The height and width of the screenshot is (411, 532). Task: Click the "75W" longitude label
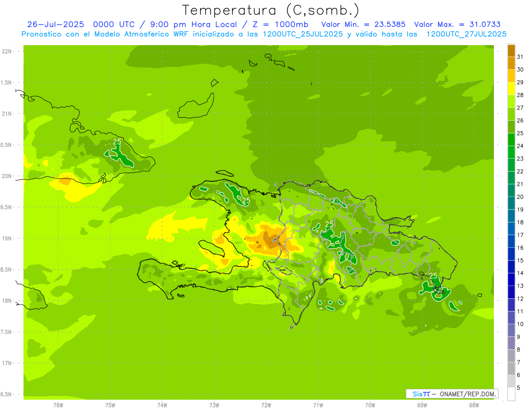(x=110, y=405)
